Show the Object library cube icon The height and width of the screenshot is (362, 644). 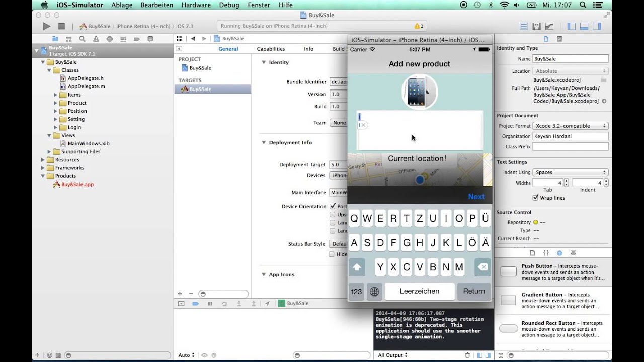tap(559, 253)
